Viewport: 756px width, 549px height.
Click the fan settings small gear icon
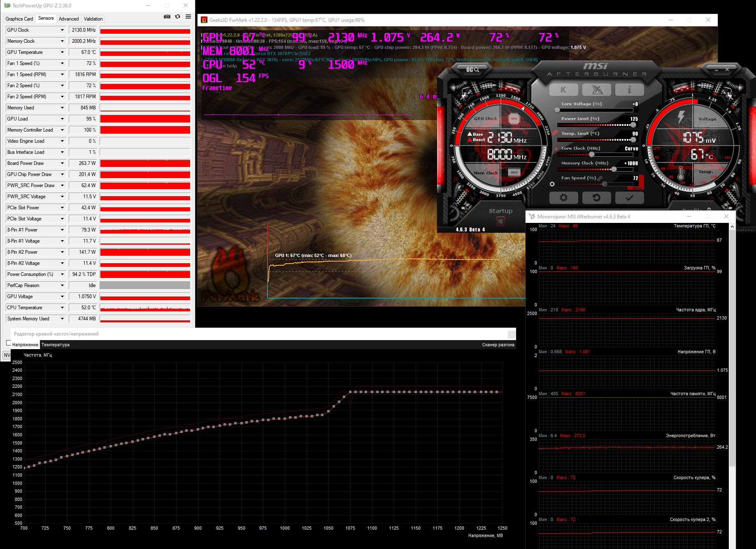pyautogui.click(x=552, y=184)
